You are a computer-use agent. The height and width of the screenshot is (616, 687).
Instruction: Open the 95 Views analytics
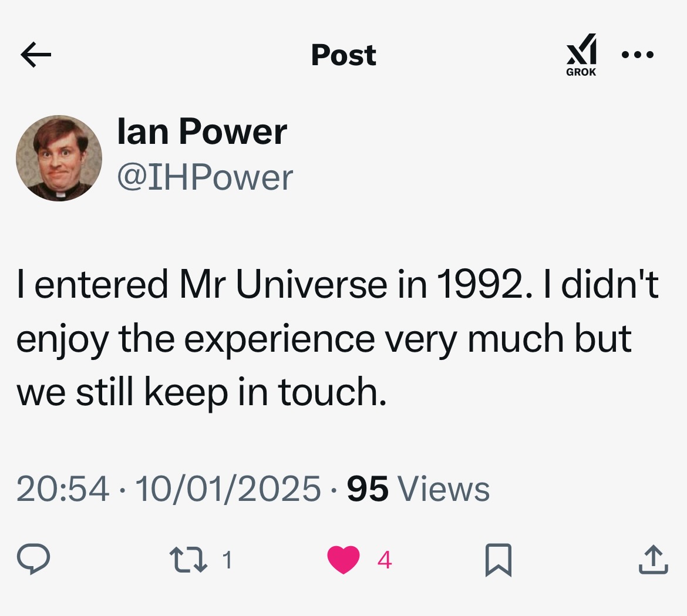coord(418,489)
